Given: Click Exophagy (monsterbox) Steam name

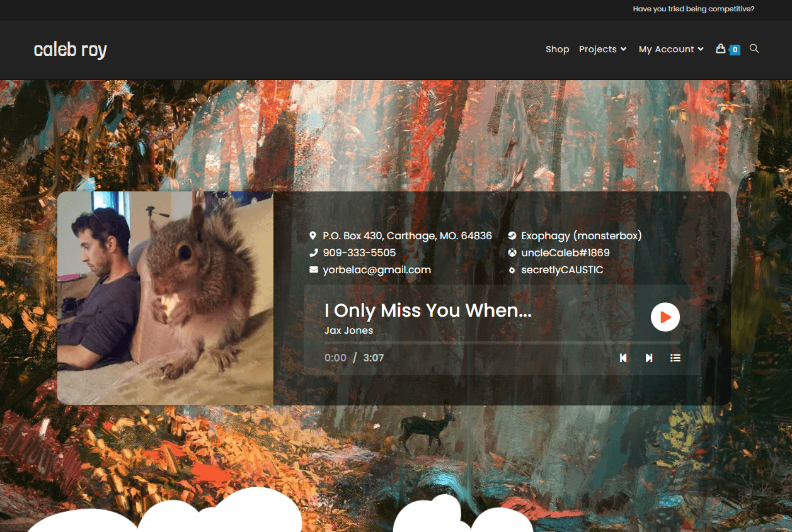Looking at the screenshot, I should 581,235.
